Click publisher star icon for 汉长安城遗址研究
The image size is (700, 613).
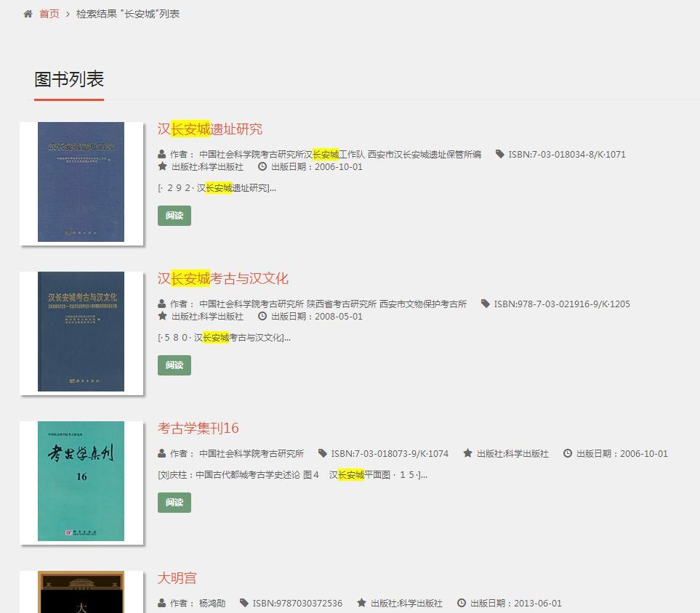click(x=163, y=166)
